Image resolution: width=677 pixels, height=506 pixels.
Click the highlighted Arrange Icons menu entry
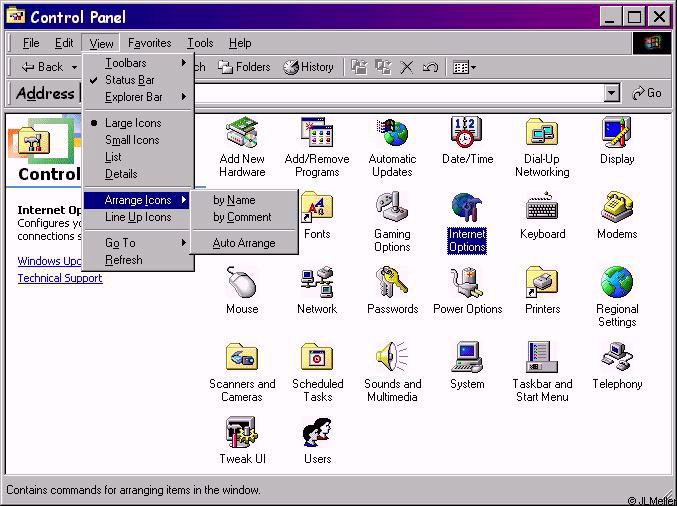137,200
